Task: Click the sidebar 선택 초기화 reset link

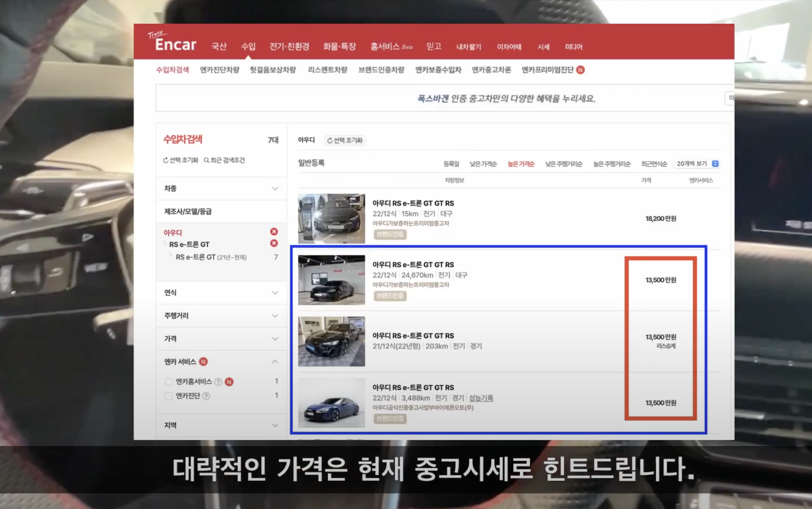Action: 181,160
